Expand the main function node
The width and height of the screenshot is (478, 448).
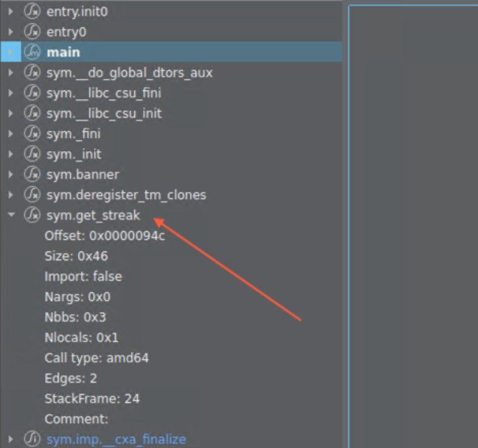coord(11,52)
